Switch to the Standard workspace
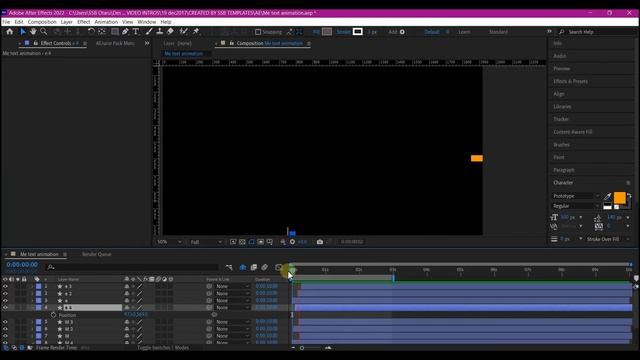640x360 pixels. point(498,32)
